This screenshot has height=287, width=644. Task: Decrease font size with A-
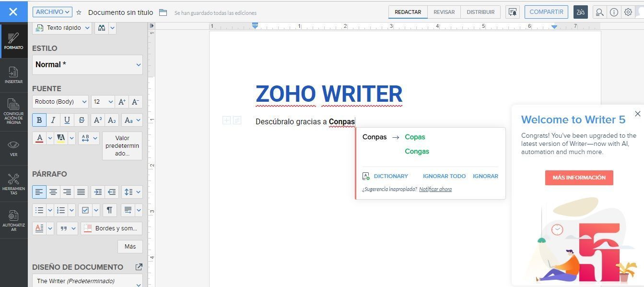135,102
